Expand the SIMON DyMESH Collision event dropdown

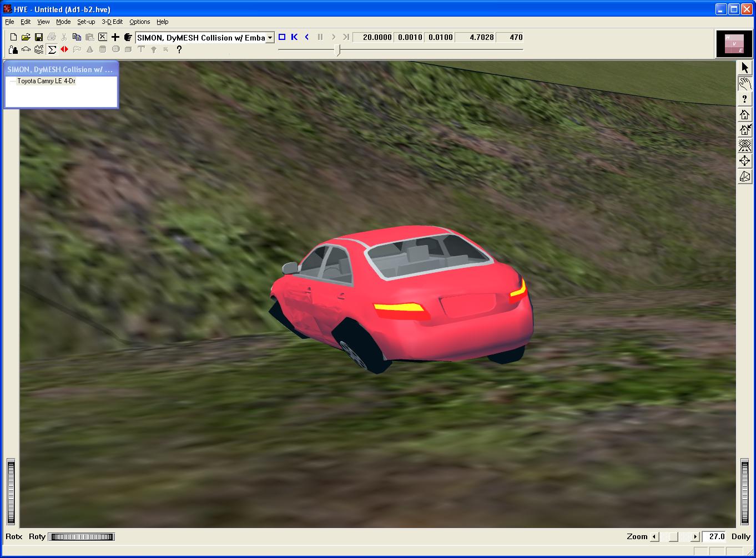pyautogui.click(x=270, y=38)
